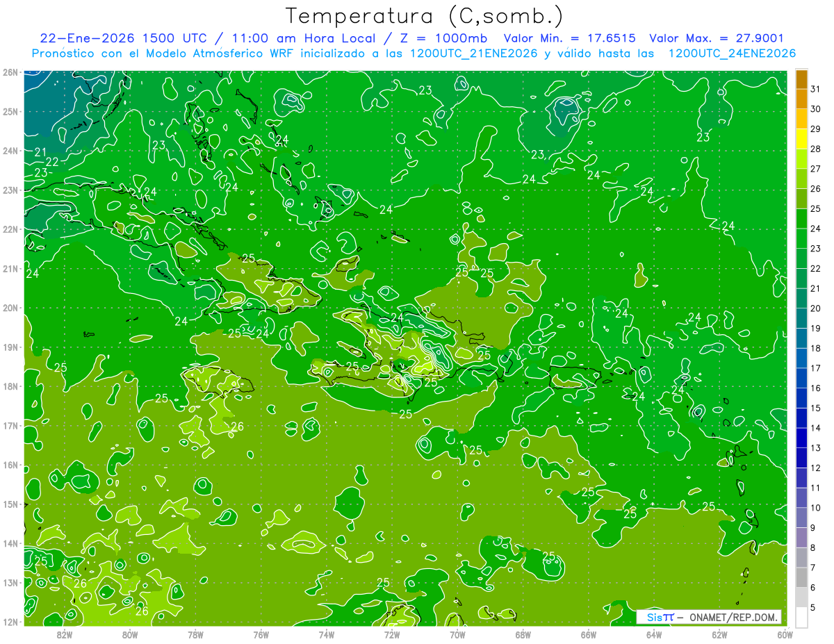834x644 pixels.
Task: Click the color scale label "13"
Action: [x=815, y=448]
